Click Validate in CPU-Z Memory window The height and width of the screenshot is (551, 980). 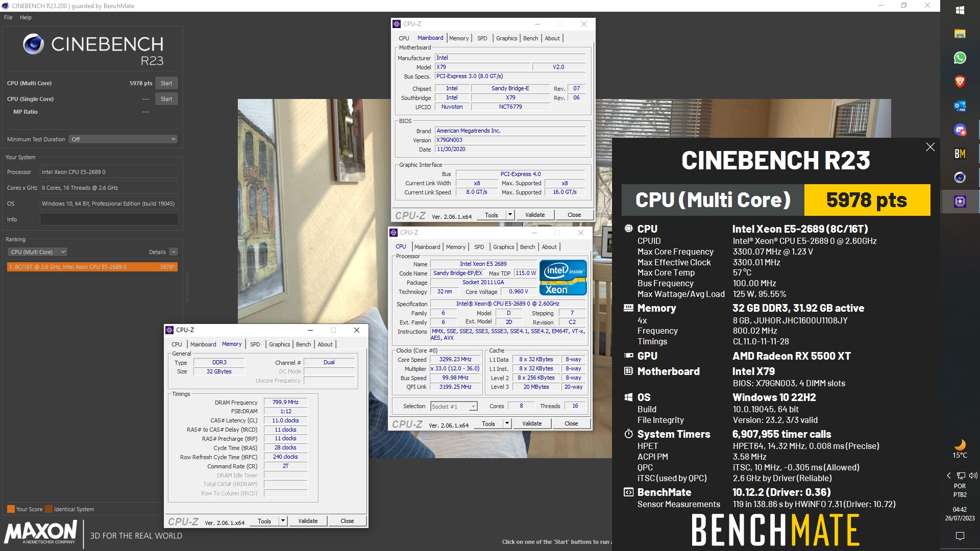click(x=308, y=521)
